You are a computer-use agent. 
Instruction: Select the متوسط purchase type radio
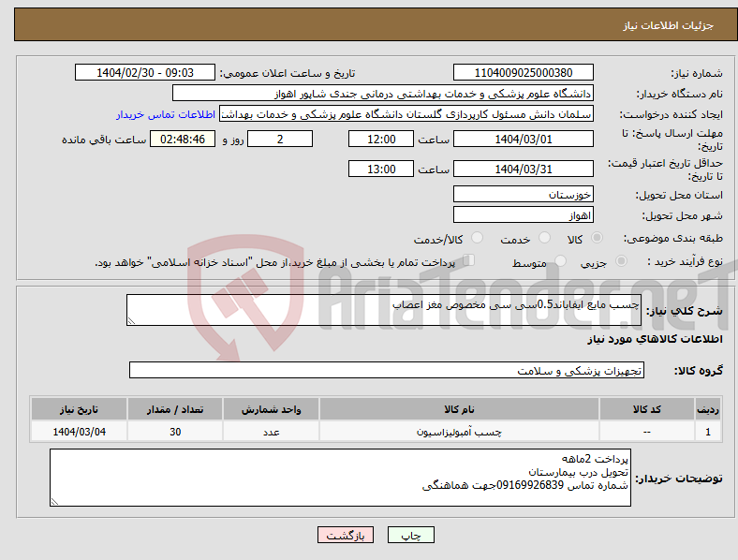click(x=560, y=260)
